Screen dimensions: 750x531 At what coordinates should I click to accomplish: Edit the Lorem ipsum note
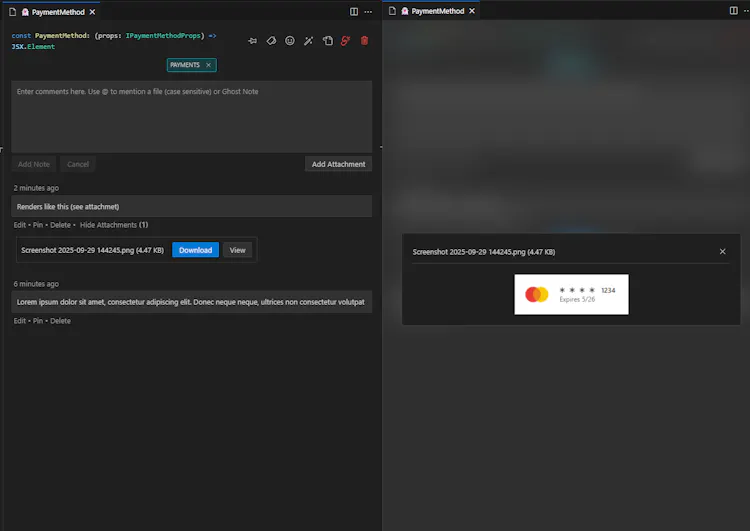point(20,321)
